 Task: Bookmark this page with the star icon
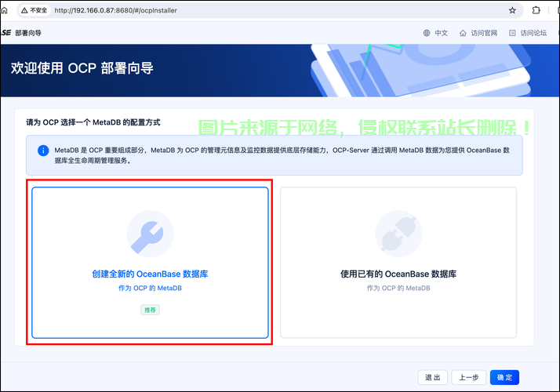click(512, 10)
